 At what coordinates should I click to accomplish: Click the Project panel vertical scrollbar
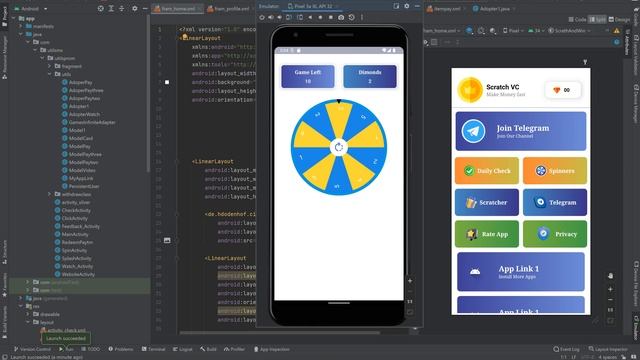tap(148, 94)
